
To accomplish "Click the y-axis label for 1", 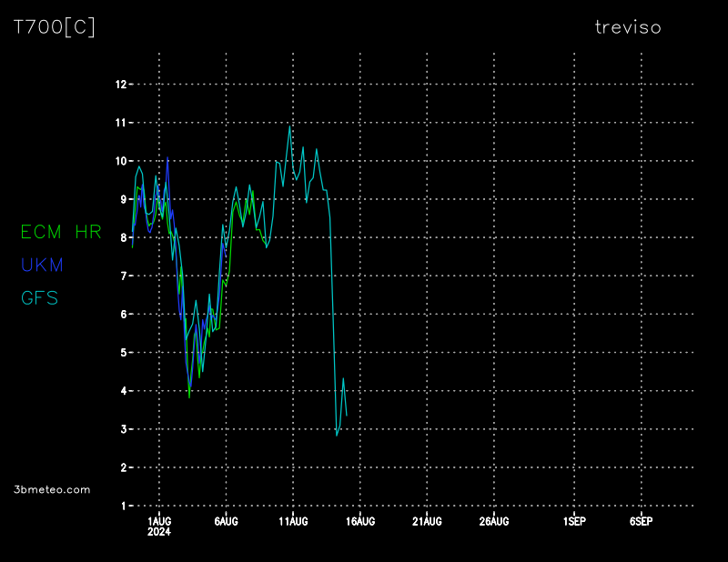I will [122, 506].
